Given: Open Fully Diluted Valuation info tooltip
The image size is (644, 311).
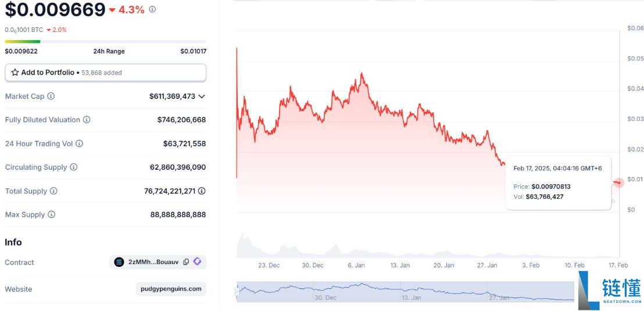Looking at the screenshot, I should pos(87,120).
